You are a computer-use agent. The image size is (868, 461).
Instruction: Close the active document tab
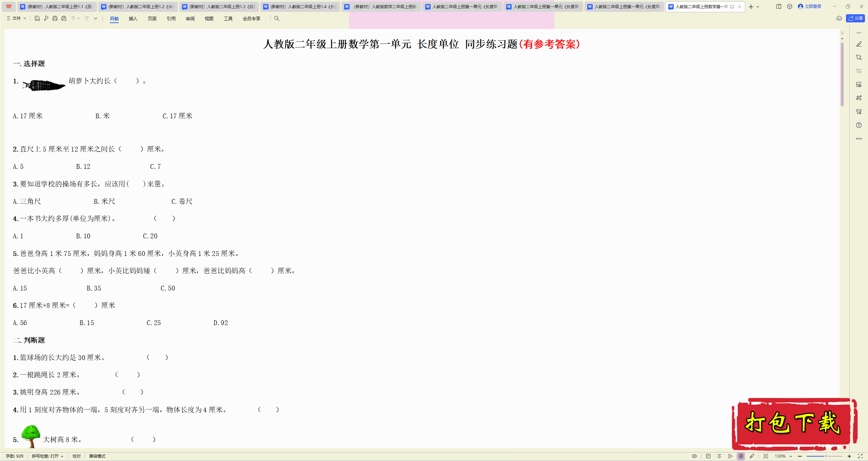739,7
